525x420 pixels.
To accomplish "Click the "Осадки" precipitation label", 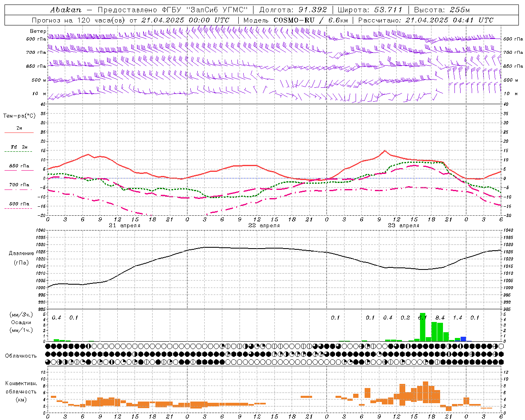I will point(21,322).
